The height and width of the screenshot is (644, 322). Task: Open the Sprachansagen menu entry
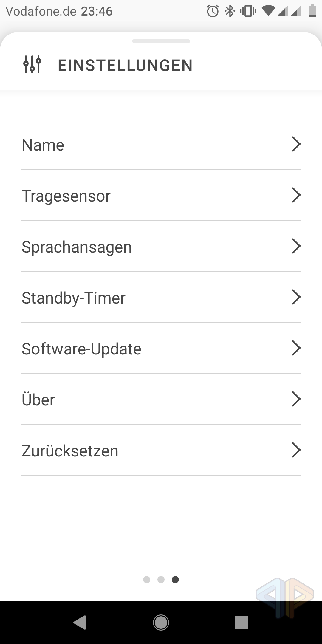coord(77,247)
